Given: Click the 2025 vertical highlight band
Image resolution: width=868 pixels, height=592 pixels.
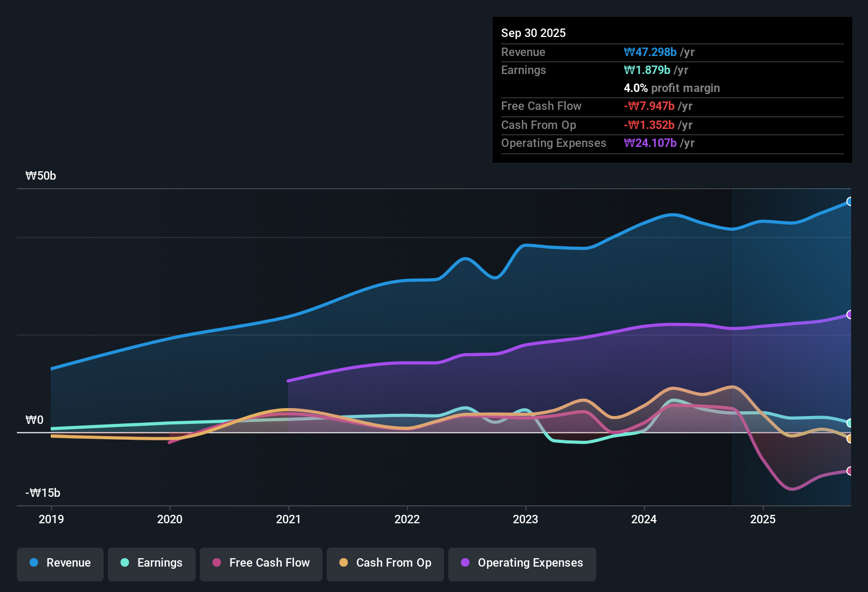Looking at the screenshot, I should pos(791,344).
